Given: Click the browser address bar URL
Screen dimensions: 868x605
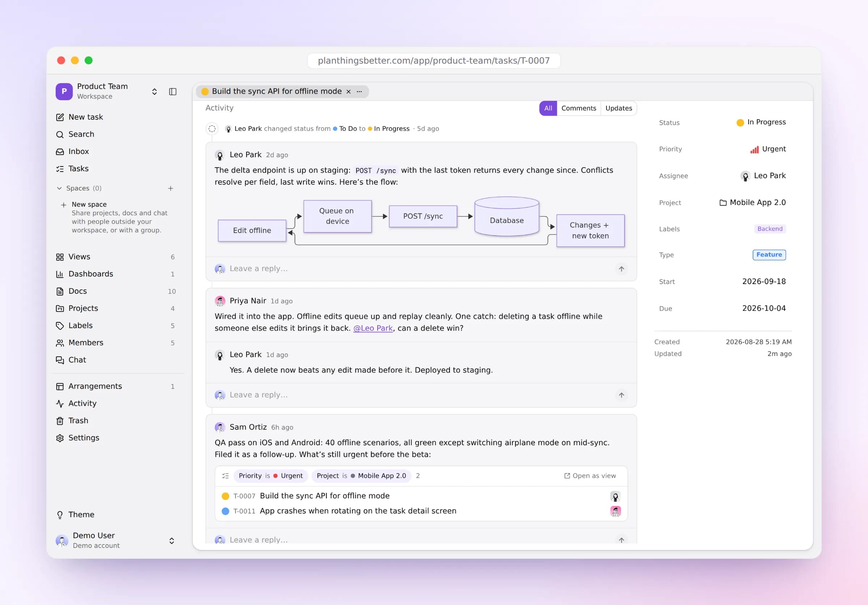Looking at the screenshot, I should pyautogui.click(x=434, y=60).
